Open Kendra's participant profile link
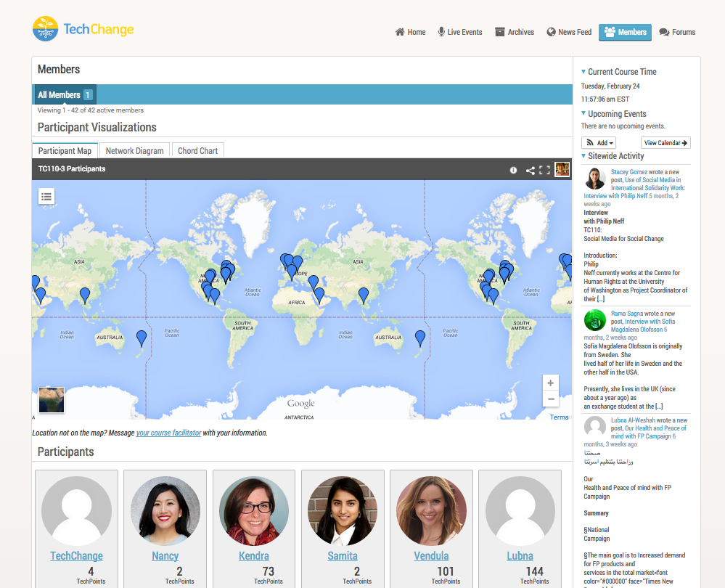 pos(254,555)
